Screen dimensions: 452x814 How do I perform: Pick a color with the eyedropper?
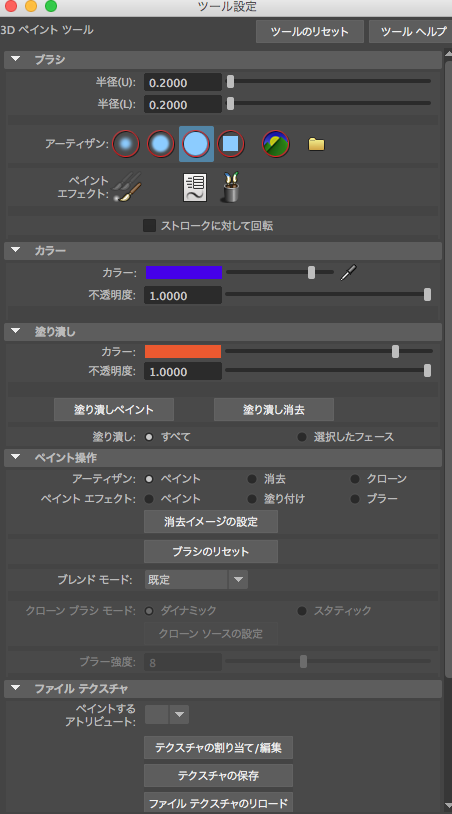[348, 273]
